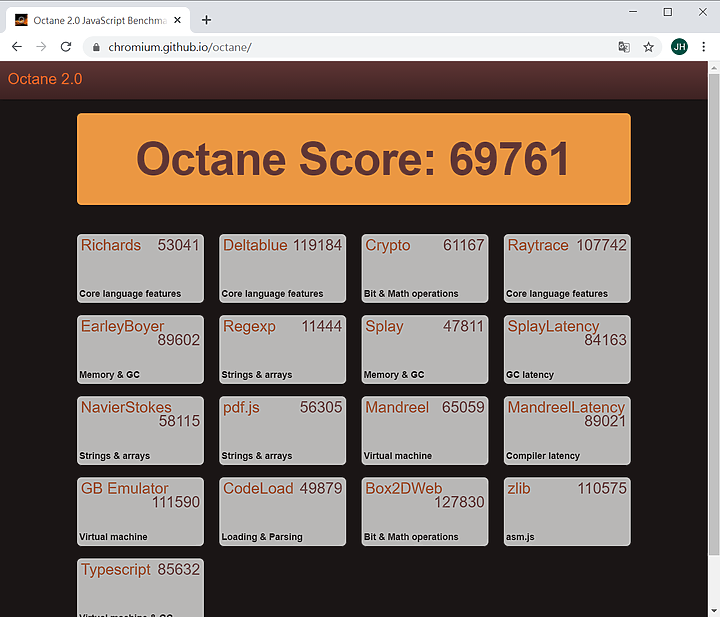Click the forward navigation arrow
This screenshot has width=720, height=617.
click(41, 47)
